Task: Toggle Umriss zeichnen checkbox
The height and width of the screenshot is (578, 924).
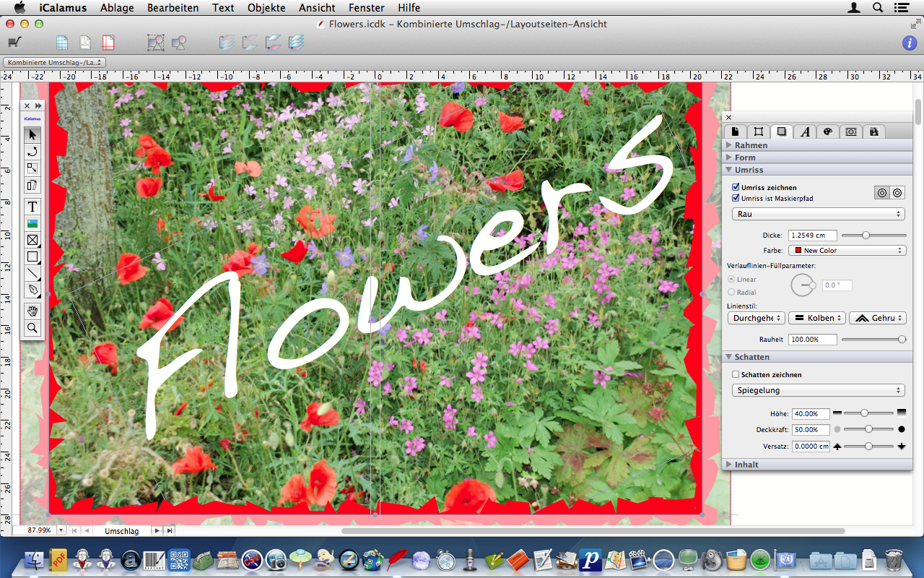Action: coord(736,187)
